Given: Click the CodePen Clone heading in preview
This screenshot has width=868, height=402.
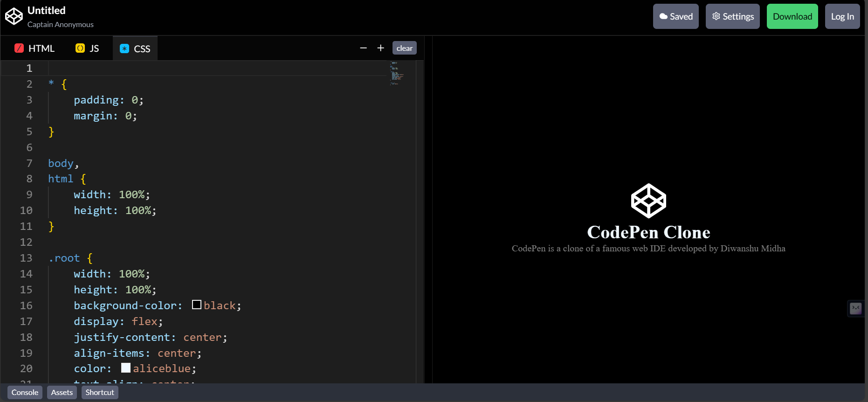Looking at the screenshot, I should 648,232.
